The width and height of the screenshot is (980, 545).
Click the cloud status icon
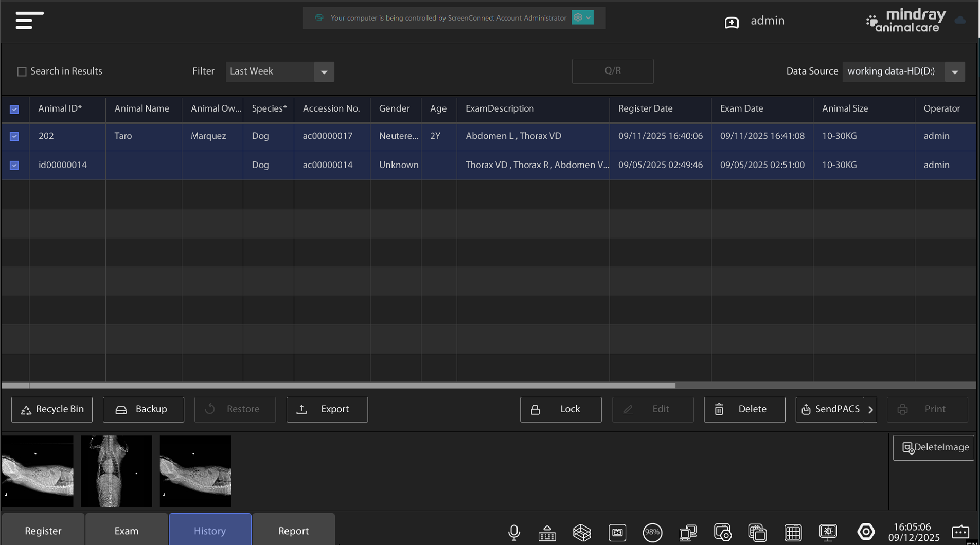(960, 20)
